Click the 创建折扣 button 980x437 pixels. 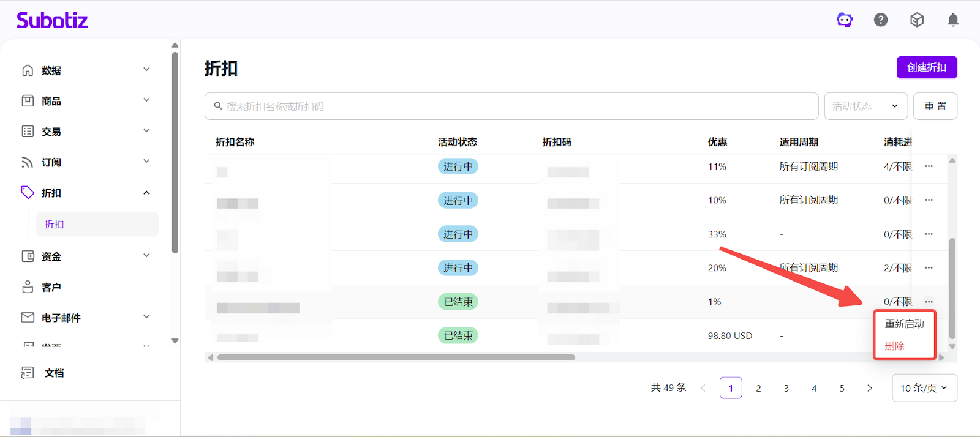(x=927, y=67)
